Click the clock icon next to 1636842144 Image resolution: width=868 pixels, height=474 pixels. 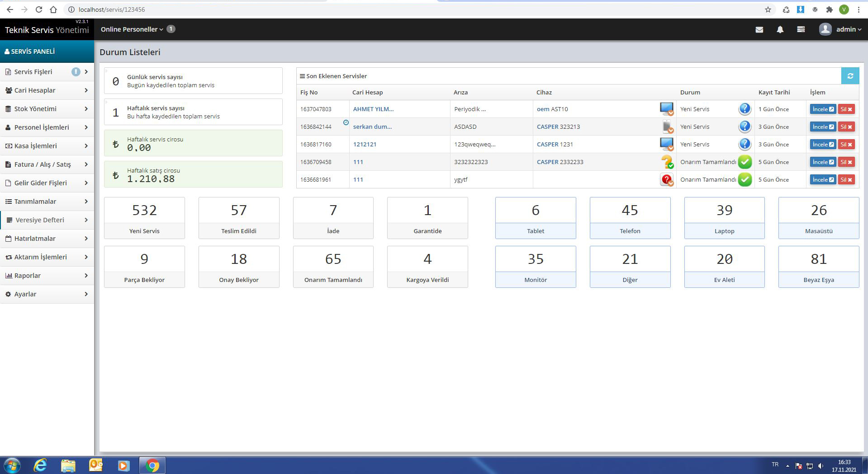click(346, 122)
